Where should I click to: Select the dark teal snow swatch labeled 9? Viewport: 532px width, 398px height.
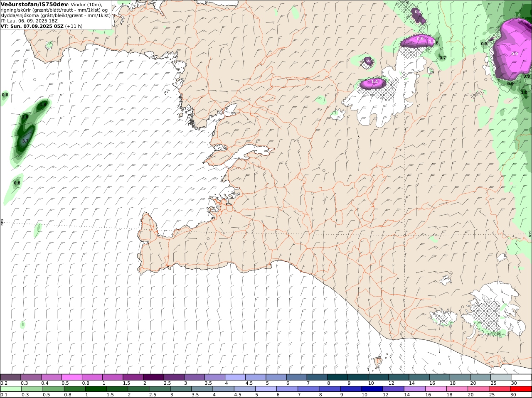[358, 377]
